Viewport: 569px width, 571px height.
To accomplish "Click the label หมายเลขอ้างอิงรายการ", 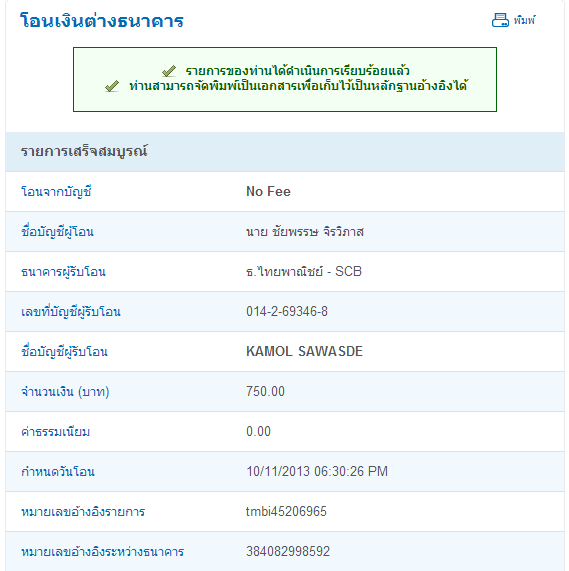I will point(83,512).
